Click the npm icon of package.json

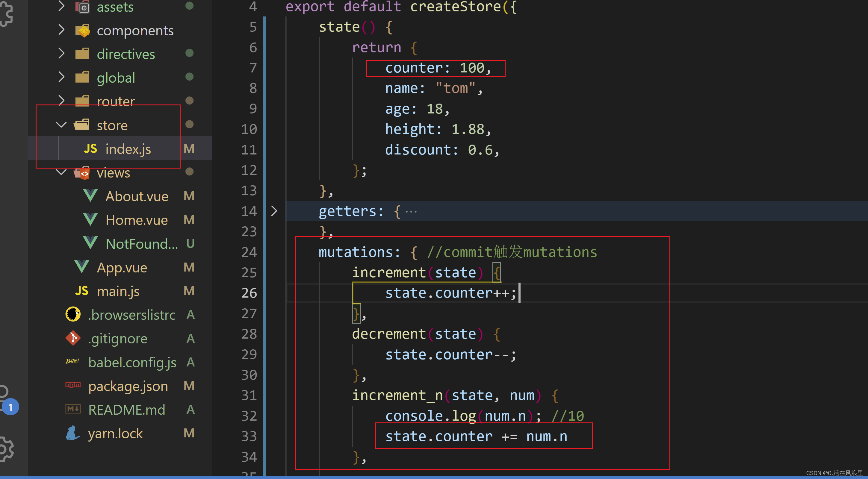pos(73,385)
